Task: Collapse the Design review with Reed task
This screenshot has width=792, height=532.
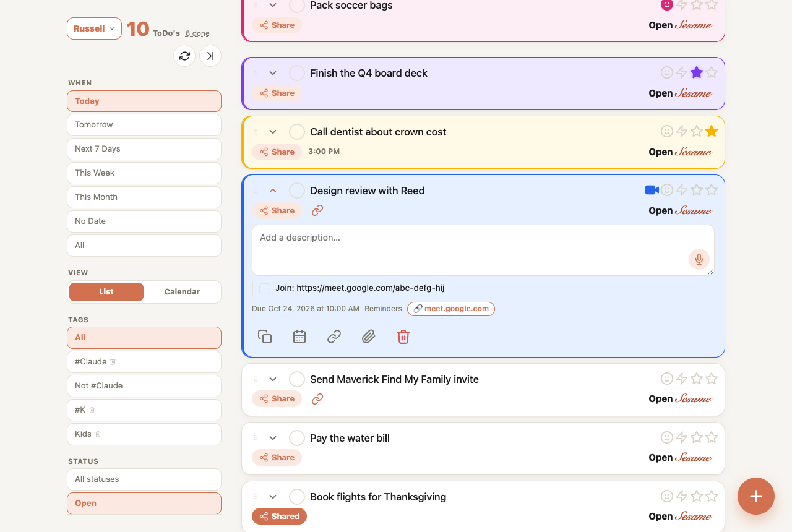Action: (273, 191)
